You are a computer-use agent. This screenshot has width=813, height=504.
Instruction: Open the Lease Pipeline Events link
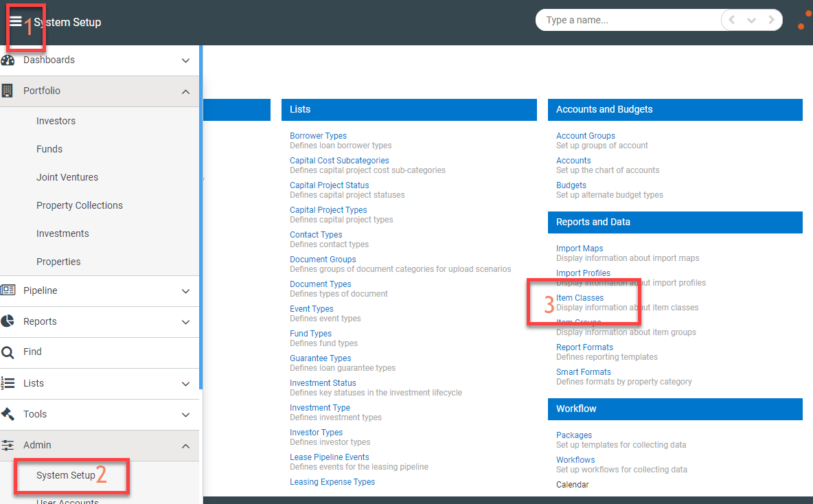tap(329, 457)
